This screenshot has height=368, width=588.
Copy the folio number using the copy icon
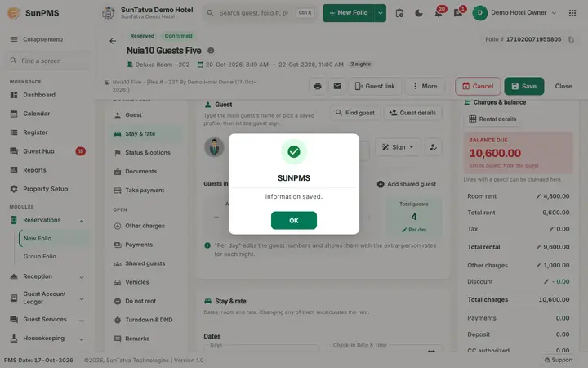(x=571, y=39)
